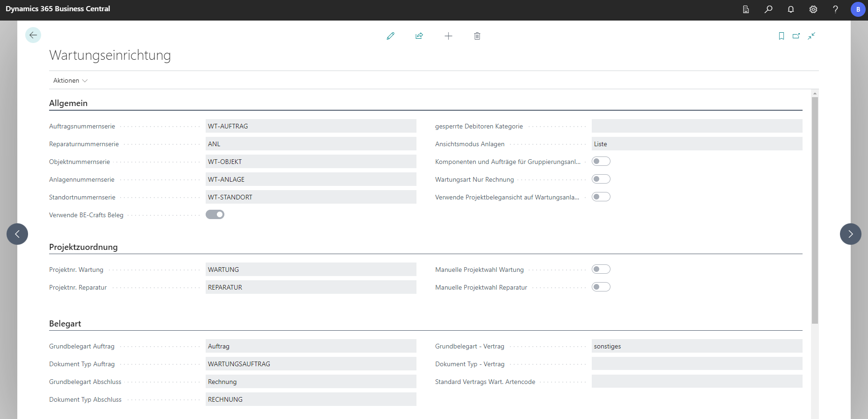The height and width of the screenshot is (419, 868).
Task: Click the edit pencil icon
Action: [x=391, y=36]
